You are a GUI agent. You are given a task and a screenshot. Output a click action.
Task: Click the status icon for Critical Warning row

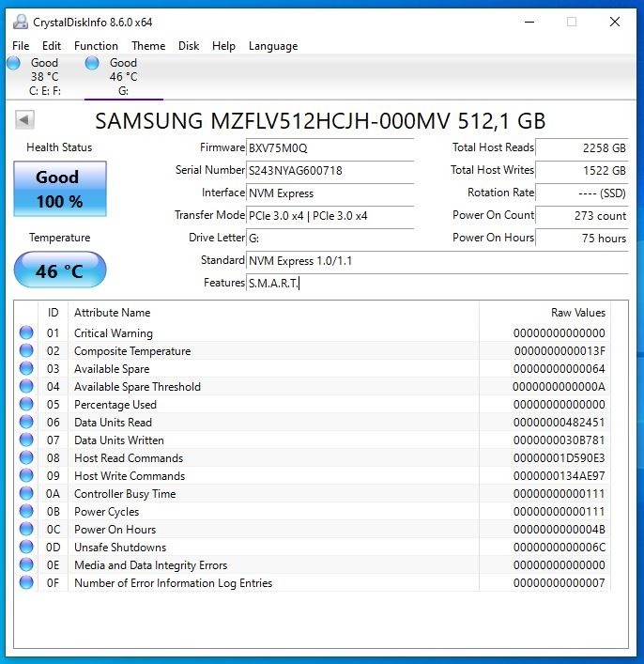click(26, 332)
